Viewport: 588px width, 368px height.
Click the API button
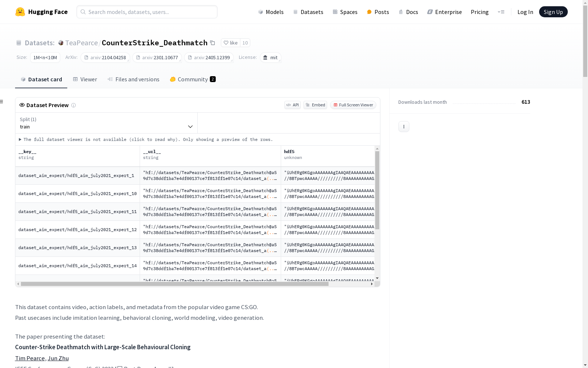pyautogui.click(x=293, y=105)
